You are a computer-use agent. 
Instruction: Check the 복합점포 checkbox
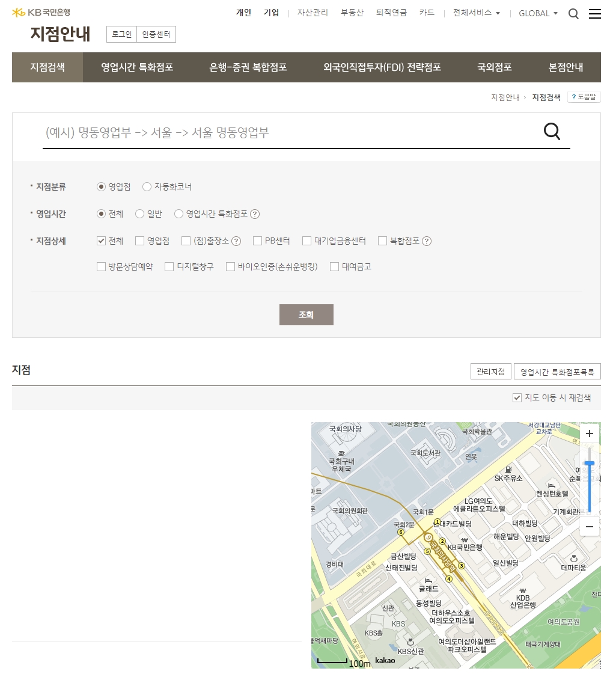382,241
